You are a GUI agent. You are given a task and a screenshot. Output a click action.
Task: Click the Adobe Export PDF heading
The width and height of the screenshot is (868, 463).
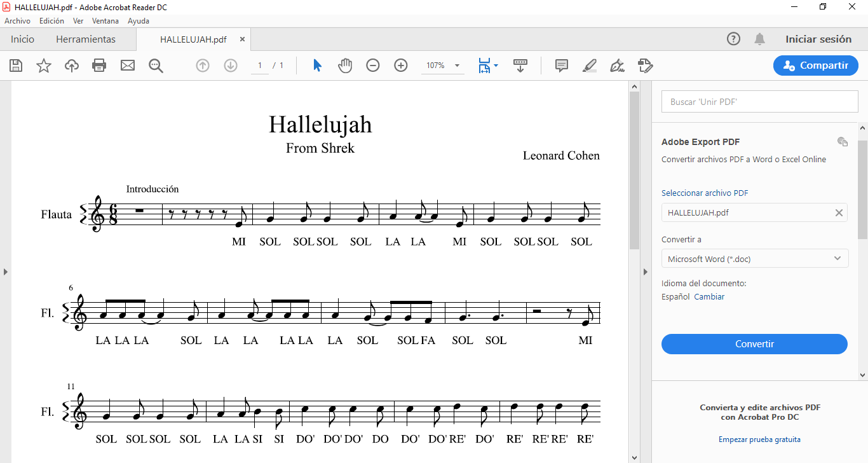tap(700, 142)
